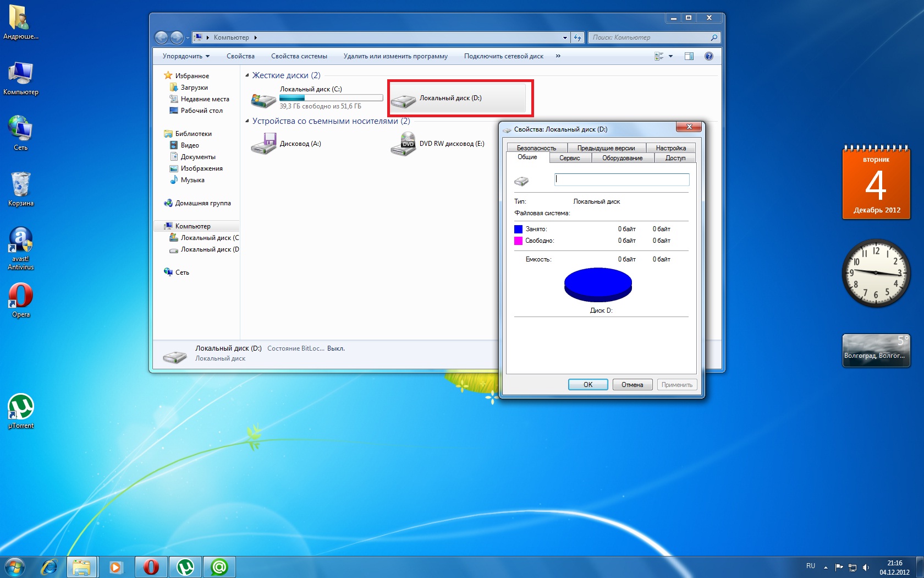Toggle the preview pane icon
The width and height of the screenshot is (924, 578).
pos(689,56)
